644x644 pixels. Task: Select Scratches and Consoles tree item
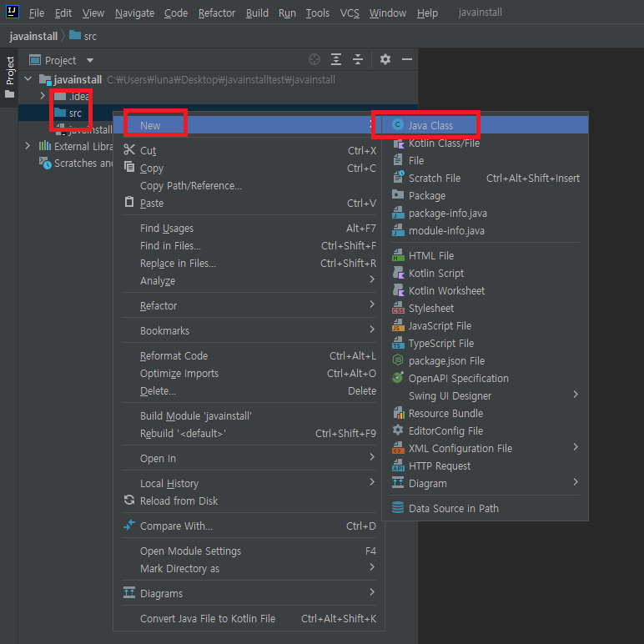[76, 163]
